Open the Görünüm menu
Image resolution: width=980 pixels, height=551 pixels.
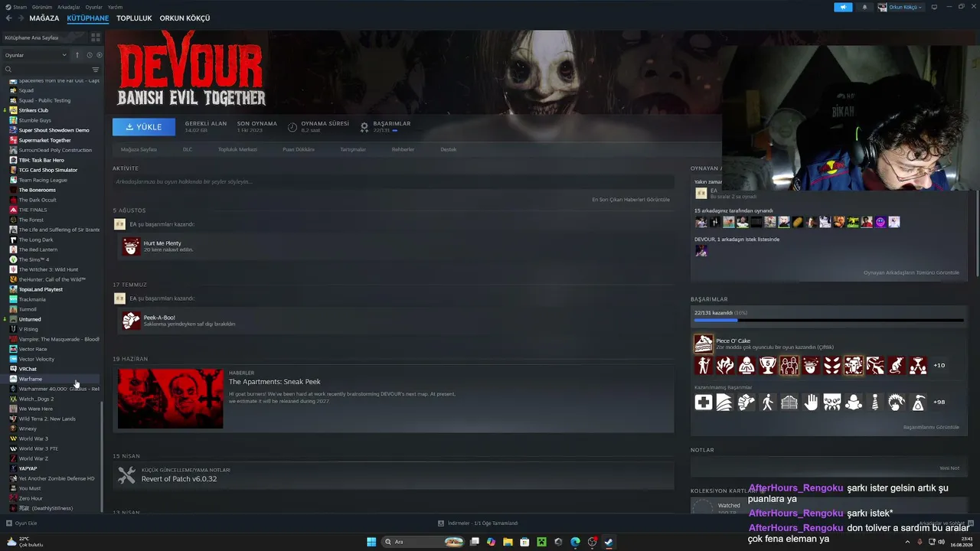click(42, 7)
